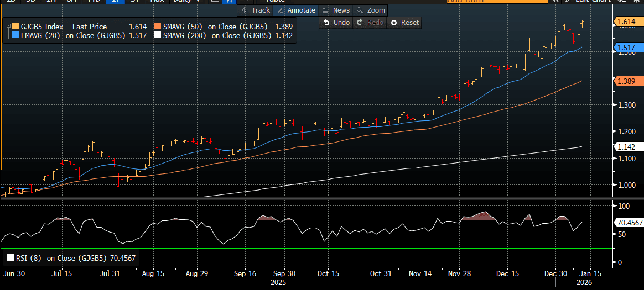Select the white 1.142 axis label
Screen dimensions: 644x290
(626, 146)
